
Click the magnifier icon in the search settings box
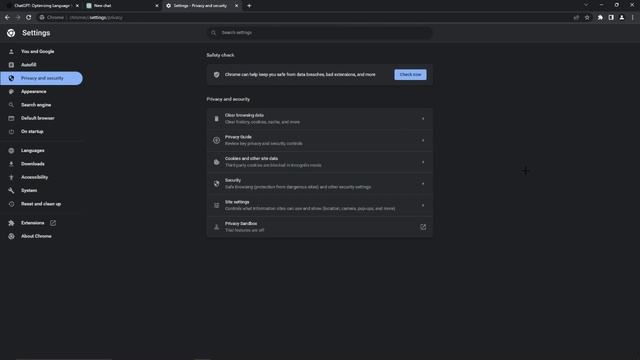[x=213, y=33]
